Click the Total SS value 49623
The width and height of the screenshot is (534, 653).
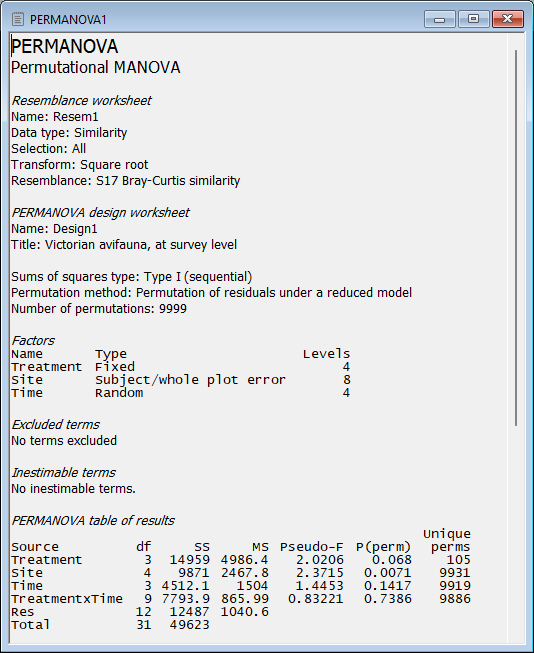click(x=190, y=625)
